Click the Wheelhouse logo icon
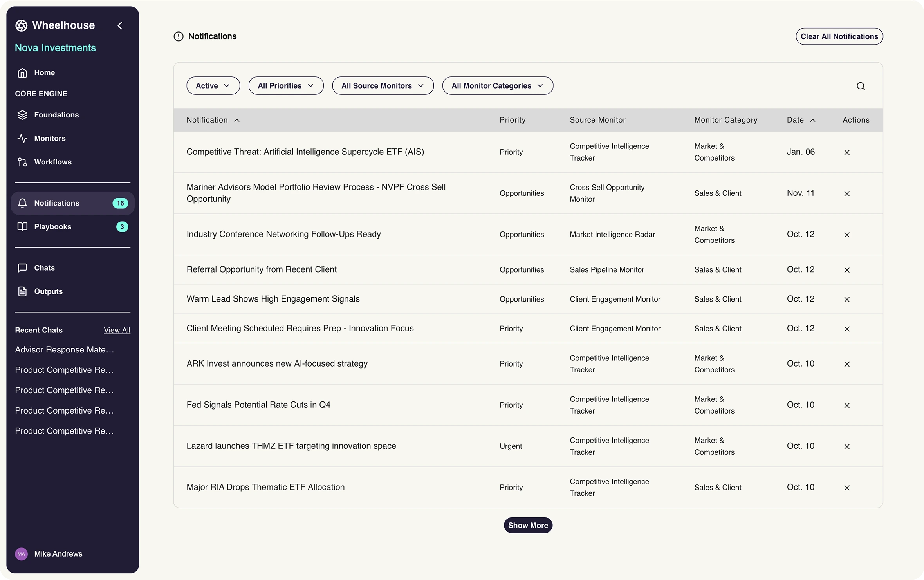924x580 pixels. coord(21,25)
